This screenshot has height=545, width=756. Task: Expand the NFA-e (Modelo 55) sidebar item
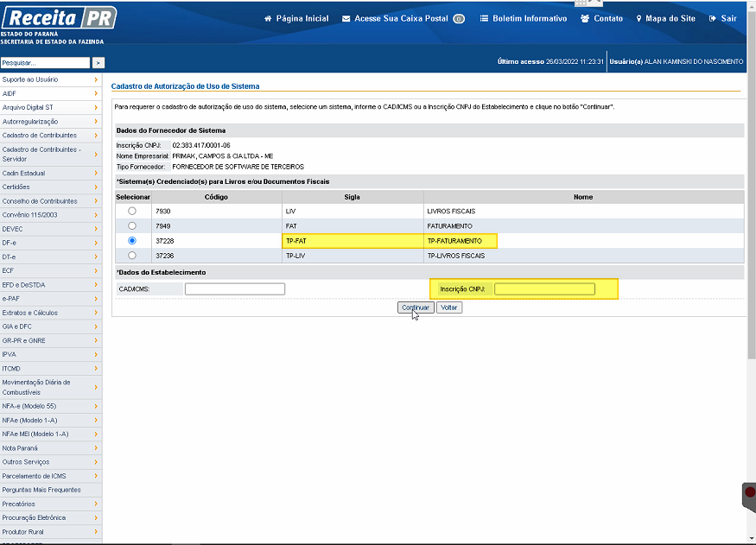pos(51,406)
